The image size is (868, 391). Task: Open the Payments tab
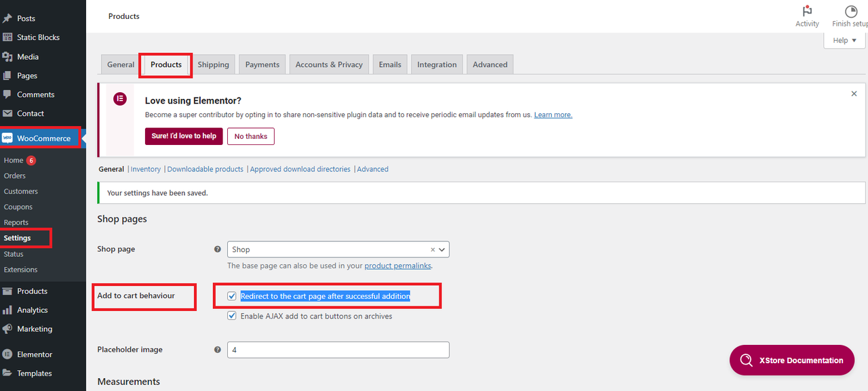(262, 64)
